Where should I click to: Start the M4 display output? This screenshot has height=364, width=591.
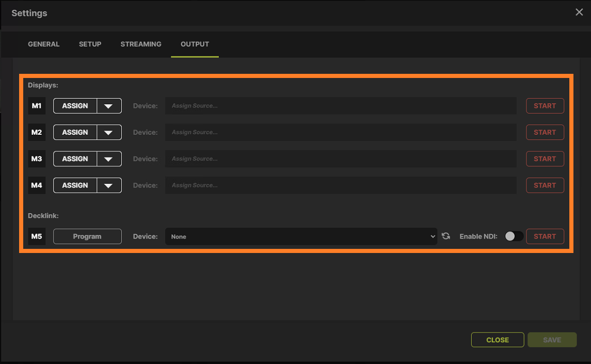[545, 185]
